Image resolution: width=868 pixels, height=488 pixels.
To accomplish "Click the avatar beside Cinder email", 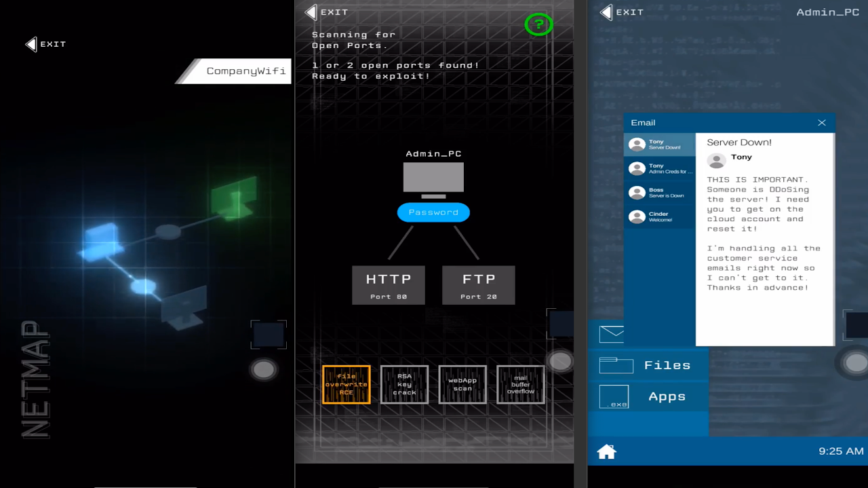I will tap(637, 217).
